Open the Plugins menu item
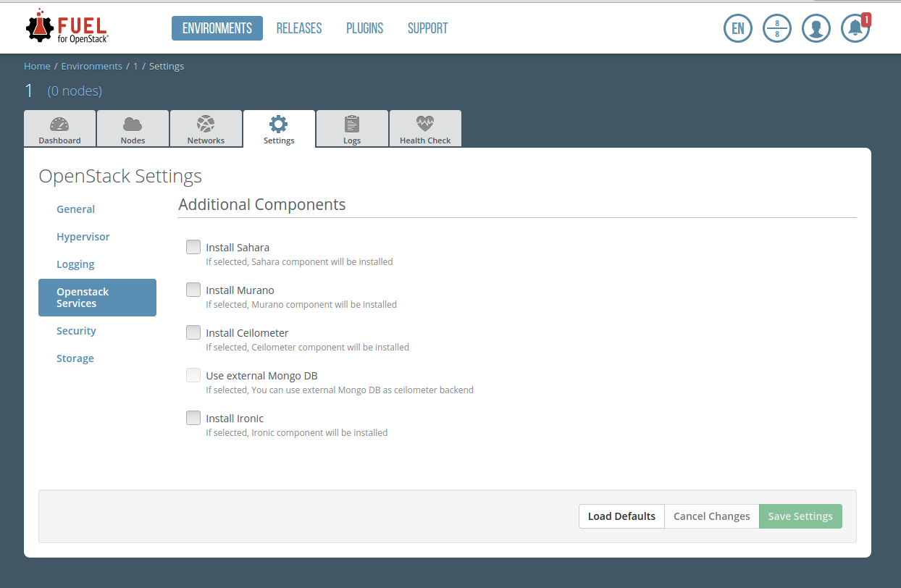 coord(364,28)
